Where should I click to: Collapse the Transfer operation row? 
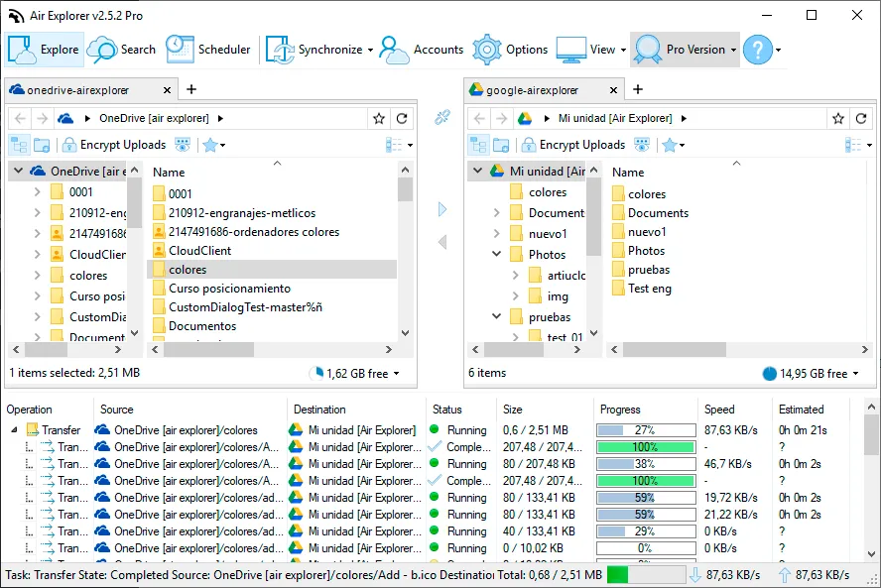tap(15, 430)
